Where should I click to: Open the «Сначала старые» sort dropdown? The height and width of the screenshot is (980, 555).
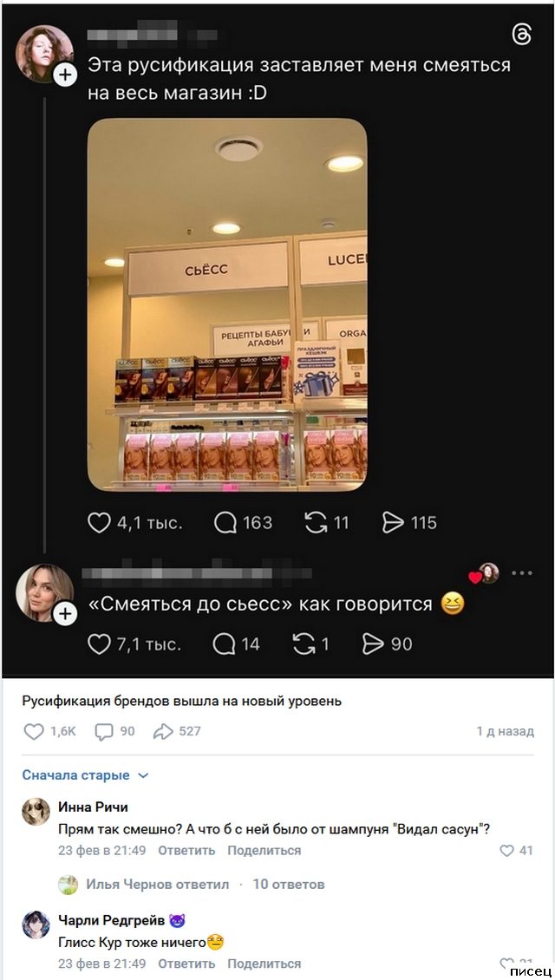pos(85,775)
